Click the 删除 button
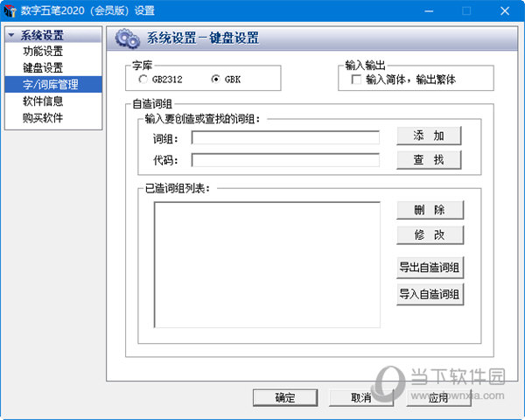Screen dimensions: 525x420 [x=430, y=210]
